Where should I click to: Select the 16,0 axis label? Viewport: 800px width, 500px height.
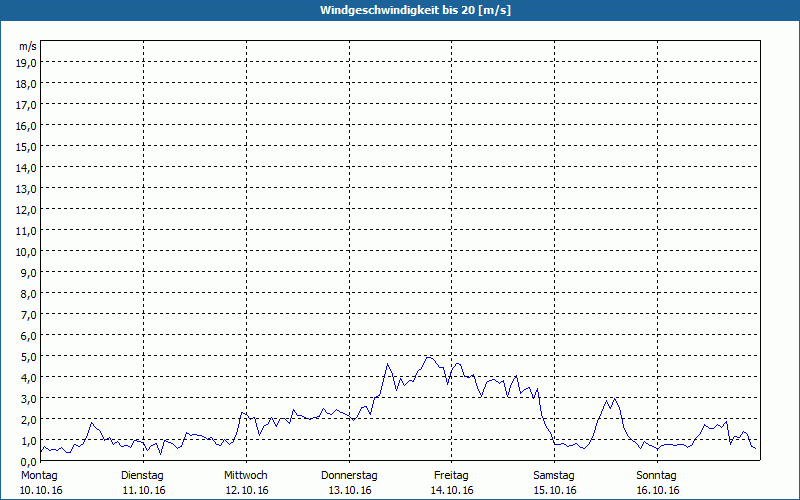[x=26, y=126]
